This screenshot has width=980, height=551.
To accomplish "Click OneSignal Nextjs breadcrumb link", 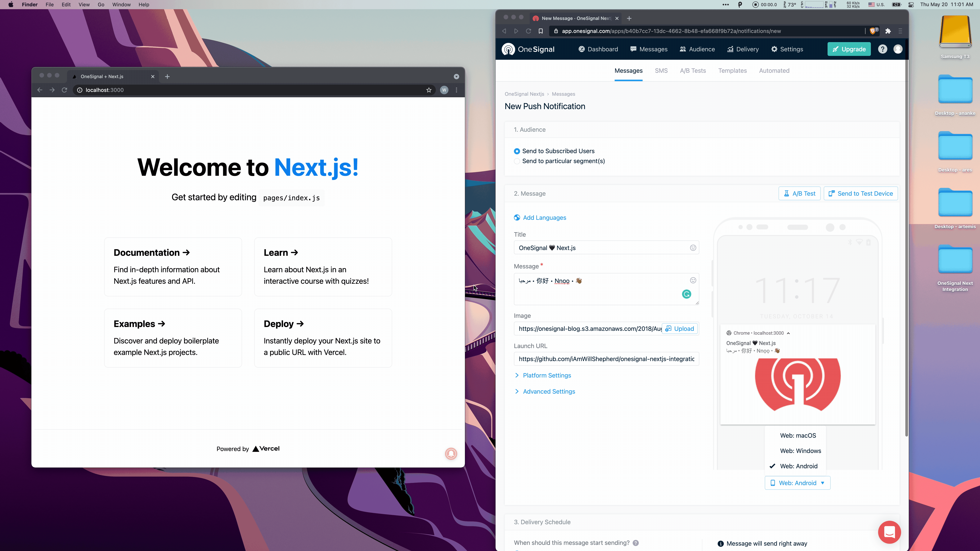I will tap(524, 94).
